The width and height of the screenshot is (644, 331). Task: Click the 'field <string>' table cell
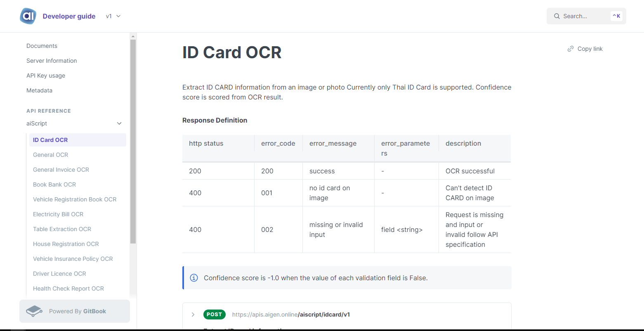click(406, 229)
